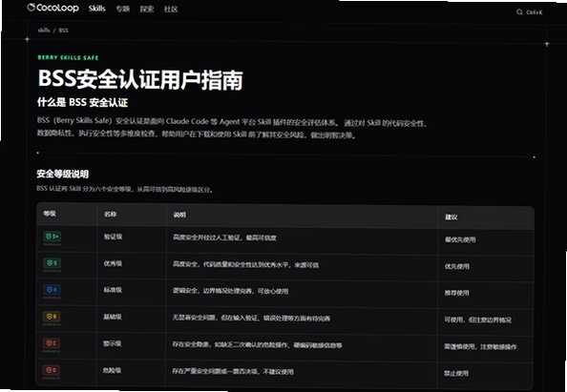Click the 建议 column header
Viewport: 567px width, 392px height.
pyautogui.click(x=451, y=217)
